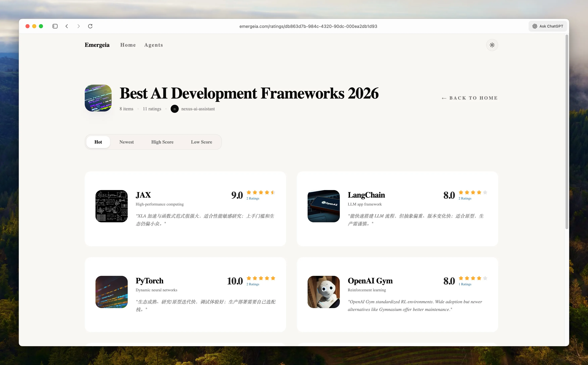Viewport: 588px width, 365px height.
Task: Select the High Score sort tab
Action: 162,142
